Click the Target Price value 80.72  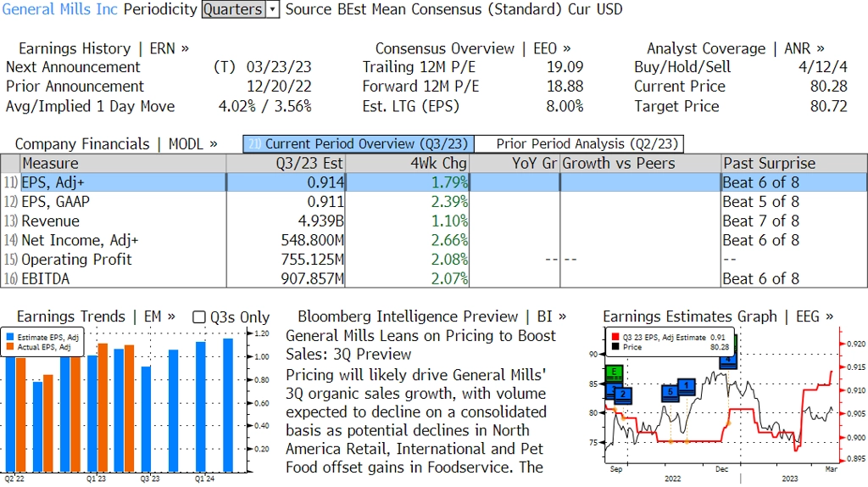829,106
